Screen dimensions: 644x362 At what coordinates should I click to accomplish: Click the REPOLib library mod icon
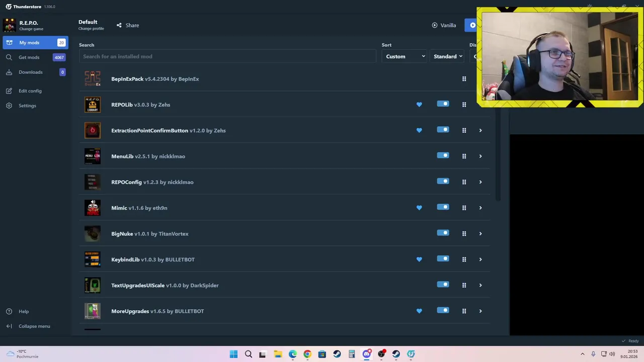pyautogui.click(x=93, y=105)
